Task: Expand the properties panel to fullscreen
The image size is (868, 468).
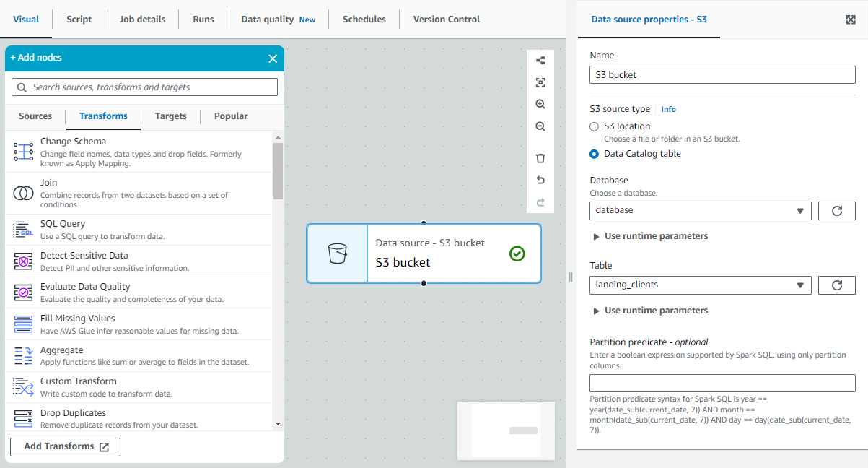Action: click(851, 19)
